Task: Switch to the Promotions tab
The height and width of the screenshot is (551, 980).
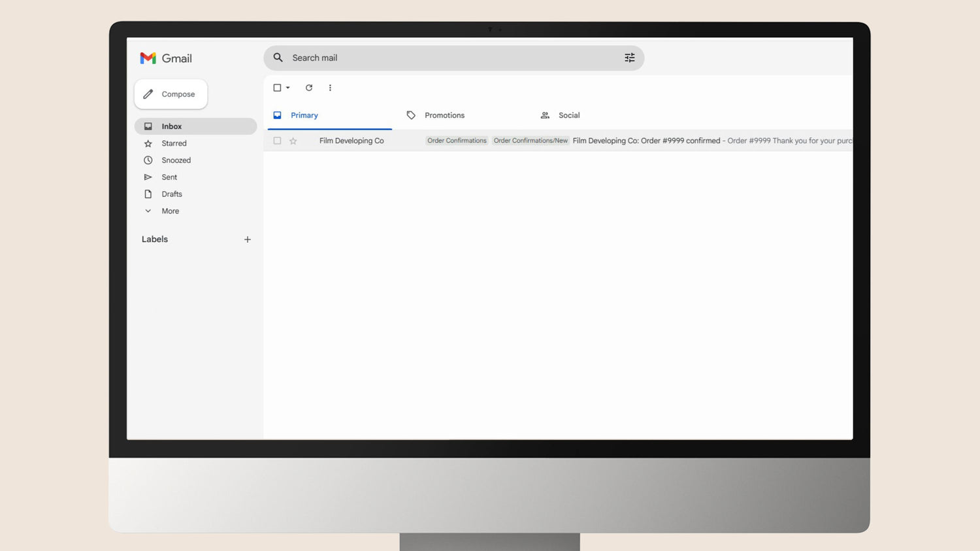Action: pos(444,116)
